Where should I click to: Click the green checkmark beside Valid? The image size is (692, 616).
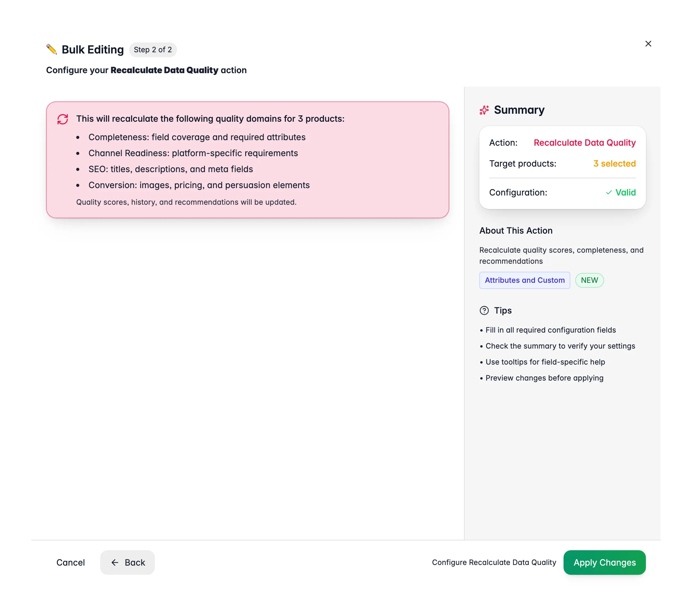609,192
